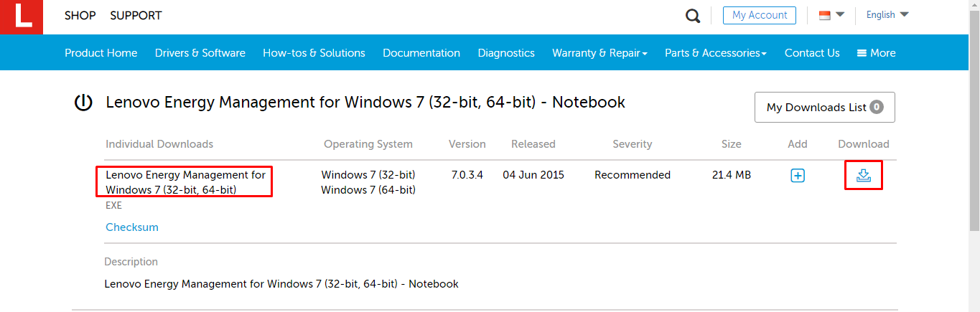The height and width of the screenshot is (312, 980).
Task: Open the Contact Us page
Action: 812,53
